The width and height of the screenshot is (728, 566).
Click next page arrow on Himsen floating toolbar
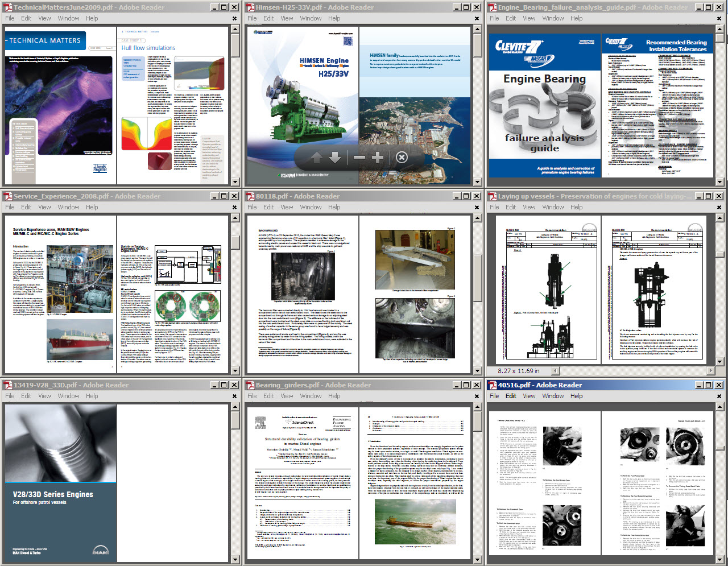click(335, 158)
